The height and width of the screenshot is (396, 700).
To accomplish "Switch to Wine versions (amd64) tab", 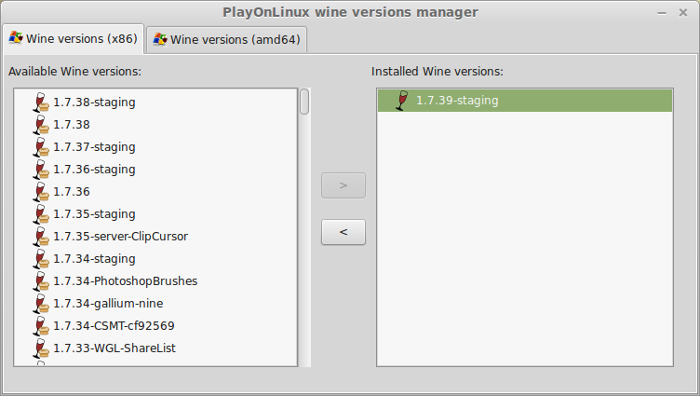I will [227, 39].
